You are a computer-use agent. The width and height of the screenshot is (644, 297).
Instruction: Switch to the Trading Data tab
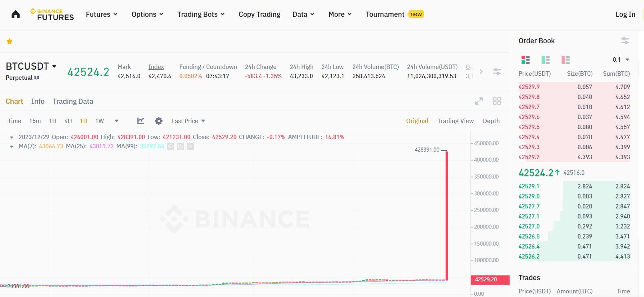(73, 101)
